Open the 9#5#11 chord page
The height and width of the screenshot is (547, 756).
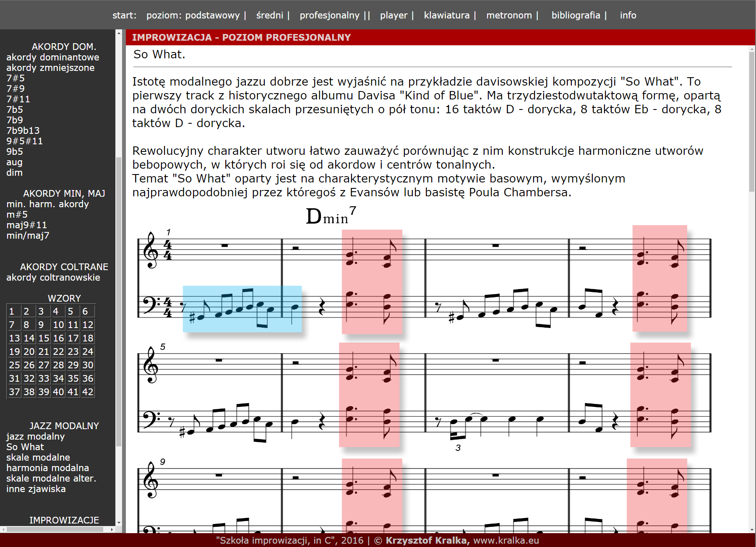click(x=24, y=141)
